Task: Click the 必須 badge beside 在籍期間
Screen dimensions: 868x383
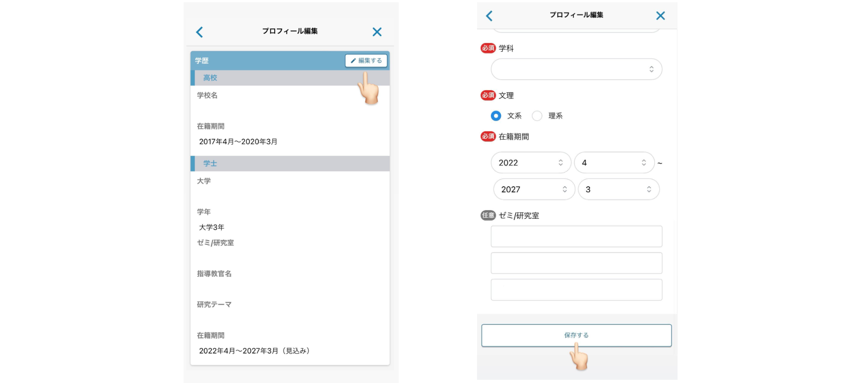Action: 488,136
